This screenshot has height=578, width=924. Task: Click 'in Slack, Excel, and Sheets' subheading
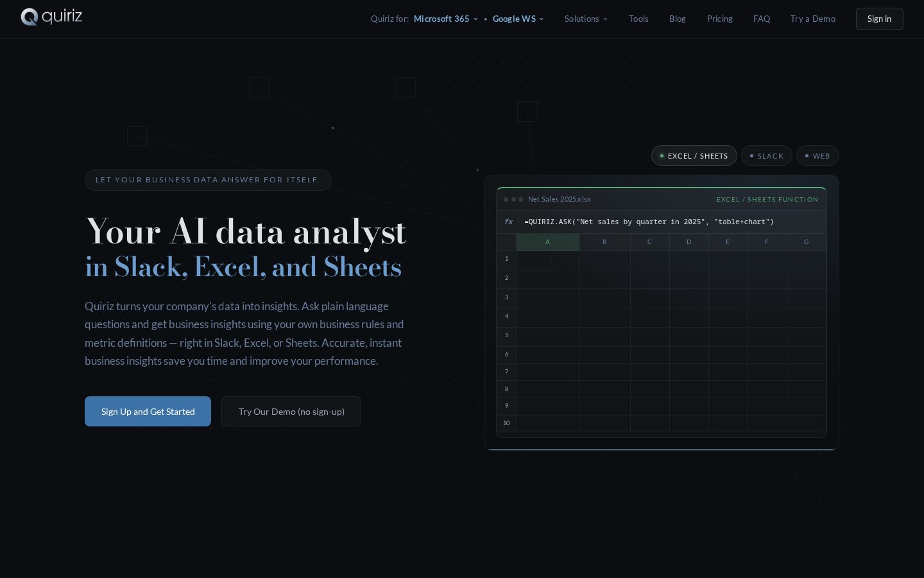(243, 267)
